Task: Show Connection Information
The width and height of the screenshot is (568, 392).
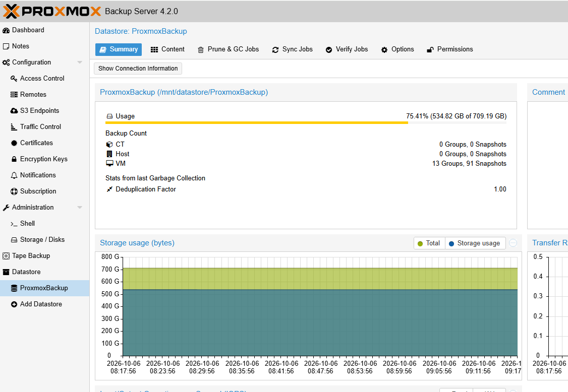Action: [x=138, y=69]
